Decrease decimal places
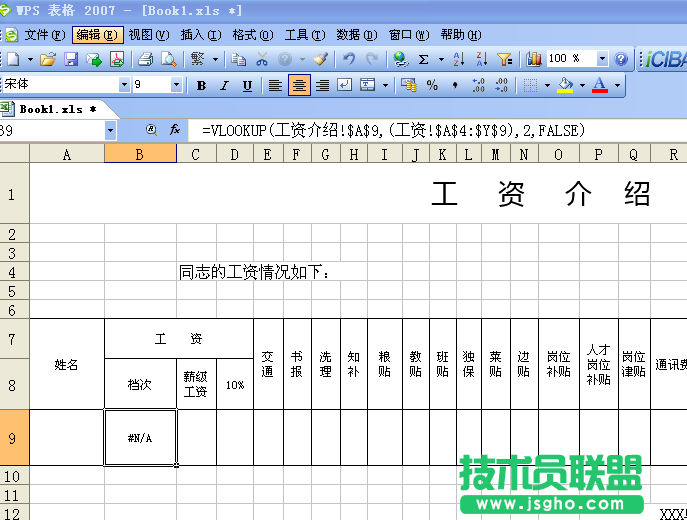The image size is (687, 520). [x=501, y=85]
